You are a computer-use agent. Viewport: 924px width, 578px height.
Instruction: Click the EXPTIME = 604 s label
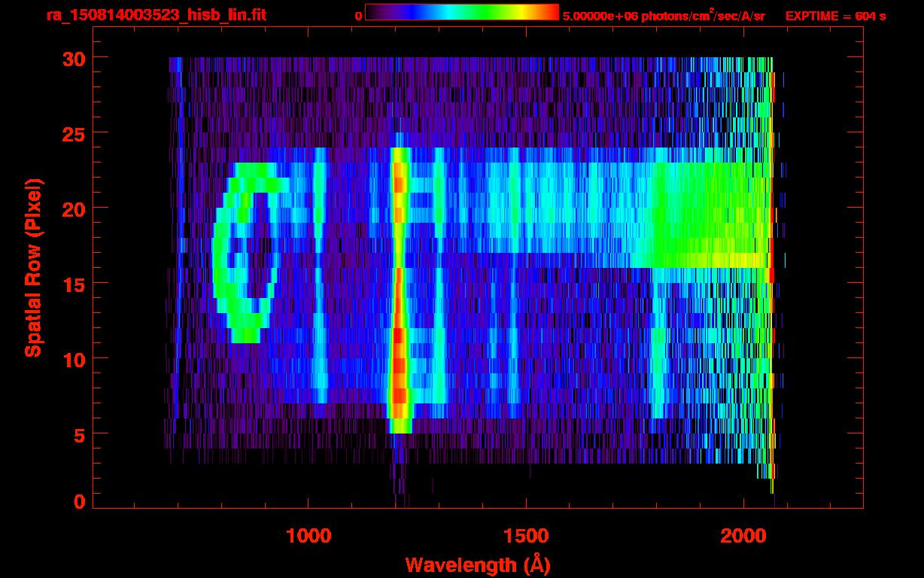pyautogui.click(x=835, y=16)
